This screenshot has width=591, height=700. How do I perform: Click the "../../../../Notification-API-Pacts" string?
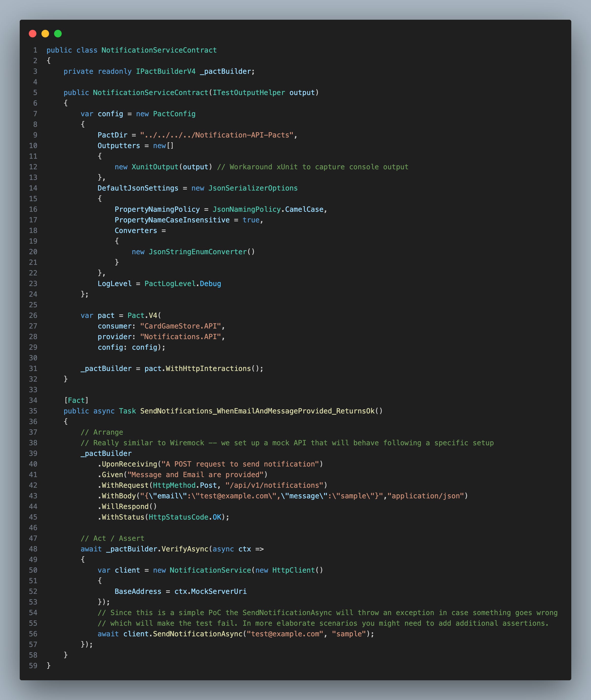(217, 135)
